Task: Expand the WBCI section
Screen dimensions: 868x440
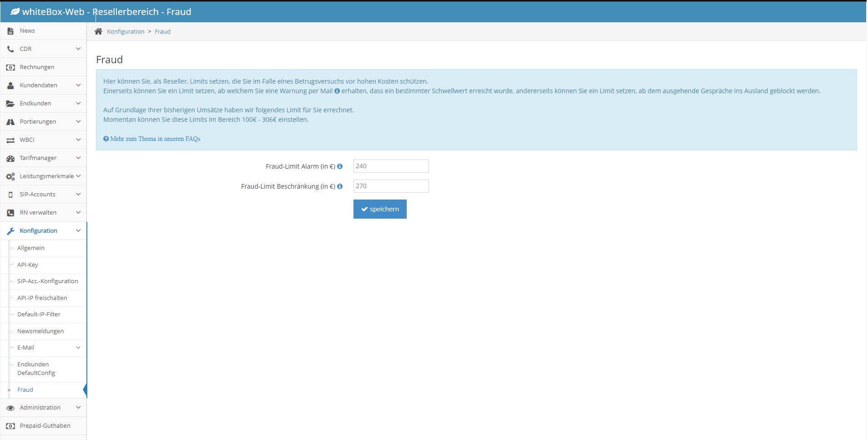Action: pyautogui.click(x=78, y=140)
